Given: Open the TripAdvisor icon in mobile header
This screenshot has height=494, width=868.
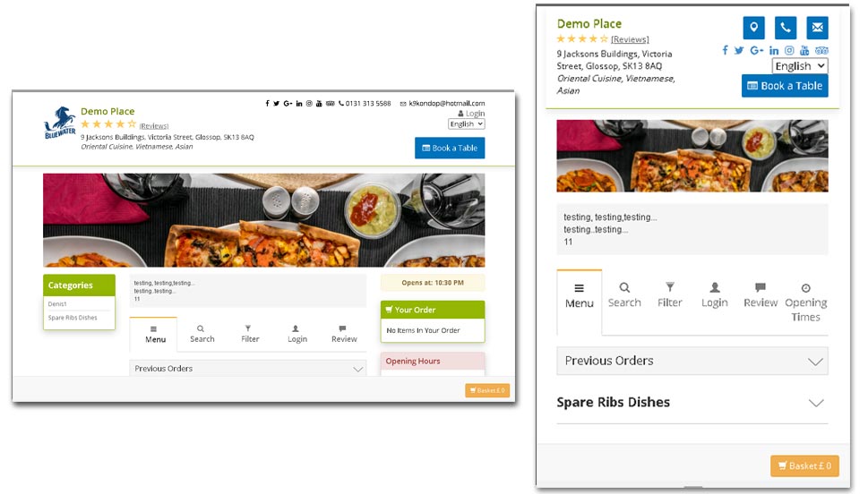Looking at the screenshot, I should point(821,50).
